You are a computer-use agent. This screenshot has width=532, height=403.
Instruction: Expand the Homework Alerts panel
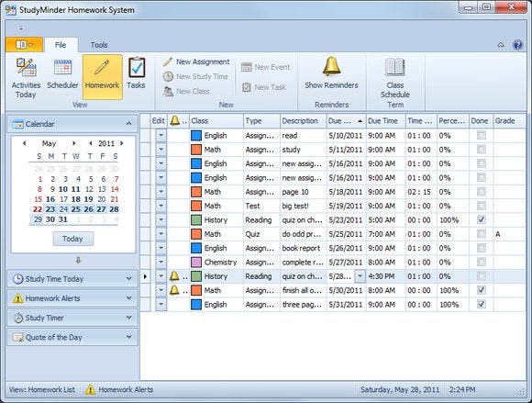click(x=129, y=298)
